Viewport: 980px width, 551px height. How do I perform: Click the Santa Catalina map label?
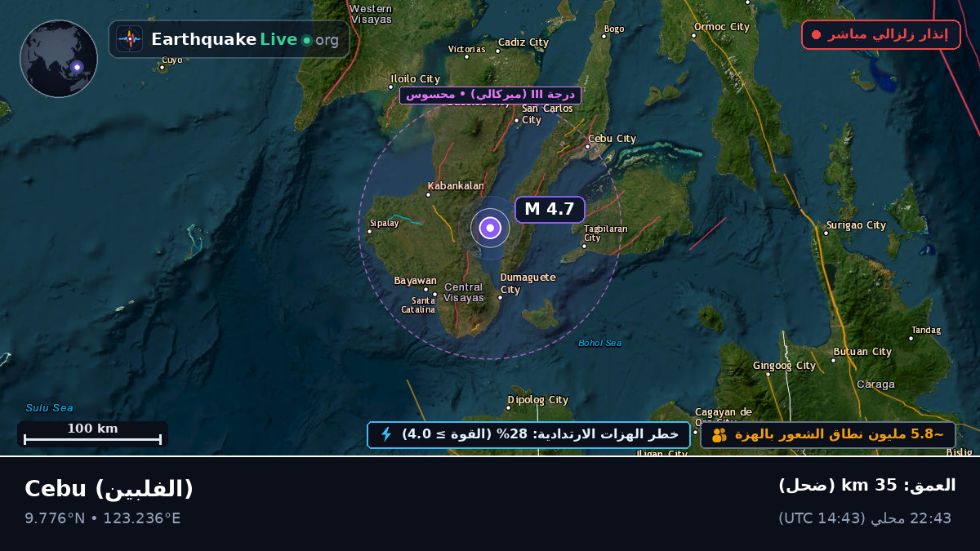418,305
